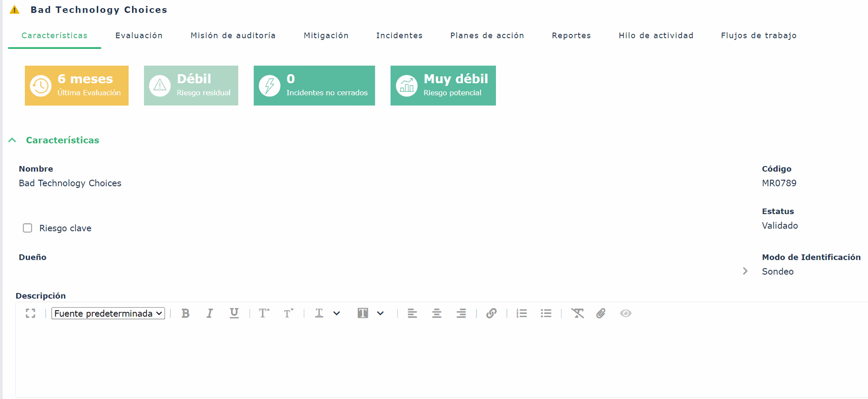
Task: Click the text color icon
Action: pyautogui.click(x=319, y=313)
